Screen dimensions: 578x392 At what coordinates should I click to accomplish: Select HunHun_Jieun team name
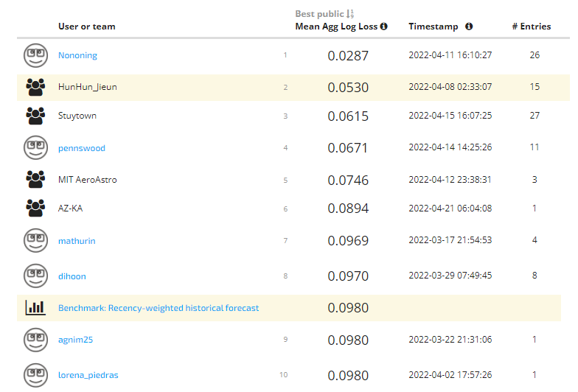87,87
